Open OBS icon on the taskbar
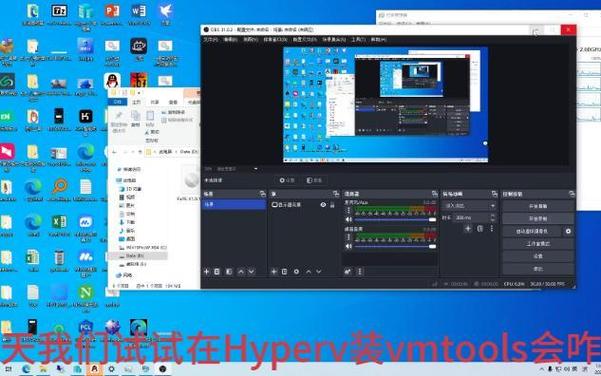This screenshot has height=376, width=601. (163, 369)
